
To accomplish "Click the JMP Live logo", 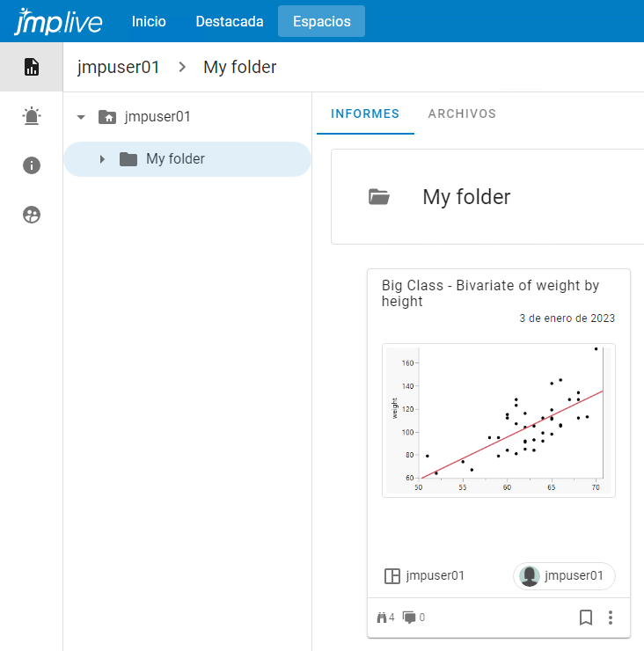I will pos(58,21).
